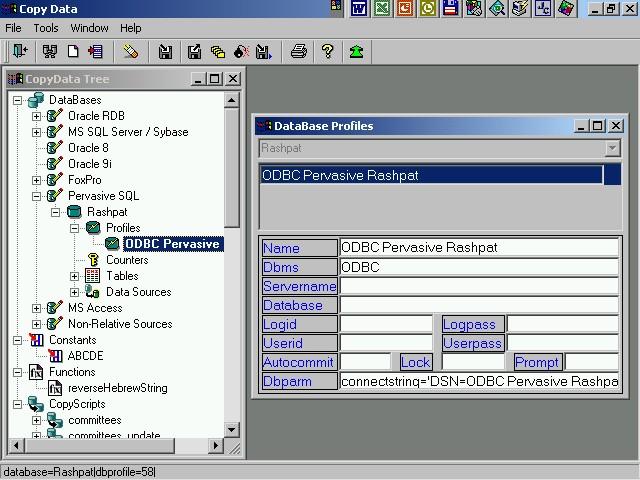The height and width of the screenshot is (480, 640).
Task: Select Counters in the CopyData tree
Action: [127, 260]
